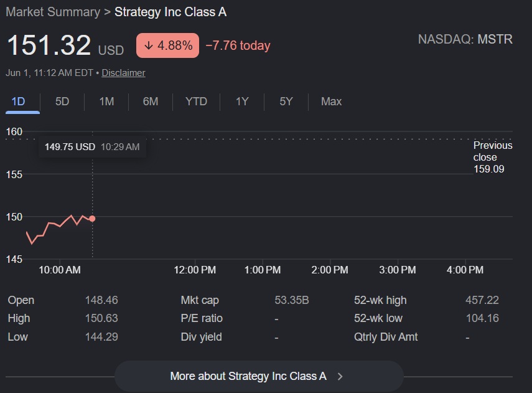
Task: Click the NASDAQ: MSTR ticker label
Action: tap(465, 39)
